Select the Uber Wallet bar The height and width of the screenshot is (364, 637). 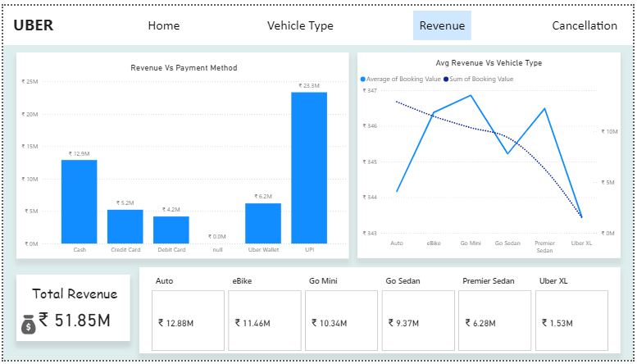[263, 223]
